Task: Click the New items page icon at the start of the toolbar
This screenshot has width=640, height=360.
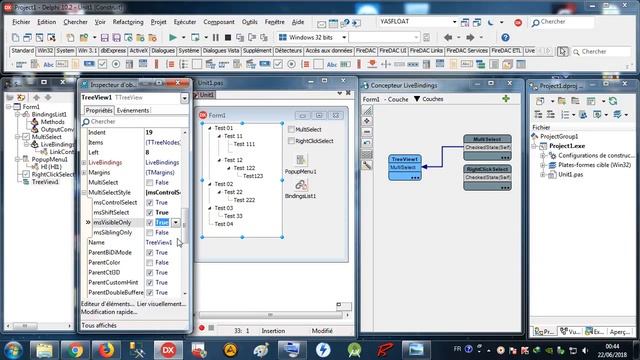Action: pyautogui.click(x=15, y=38)
